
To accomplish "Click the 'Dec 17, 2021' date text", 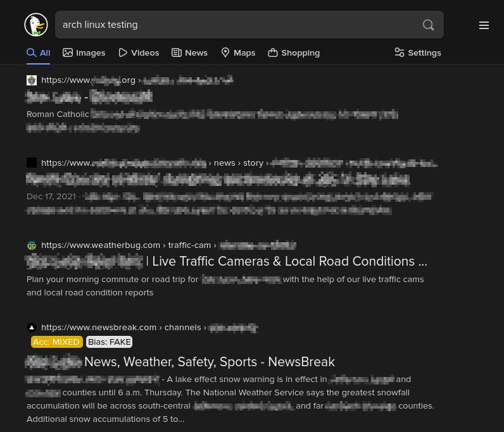I will 51,197.
